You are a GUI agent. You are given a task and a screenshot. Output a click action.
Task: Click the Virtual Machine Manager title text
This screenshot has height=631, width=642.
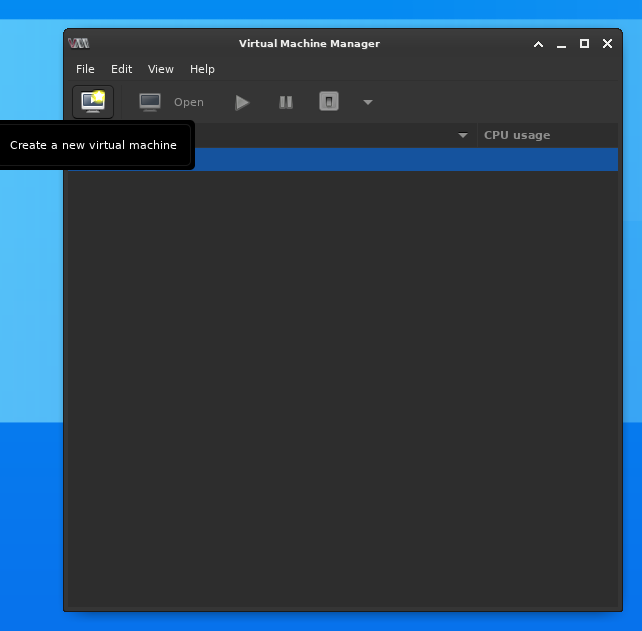coord(309,44)
